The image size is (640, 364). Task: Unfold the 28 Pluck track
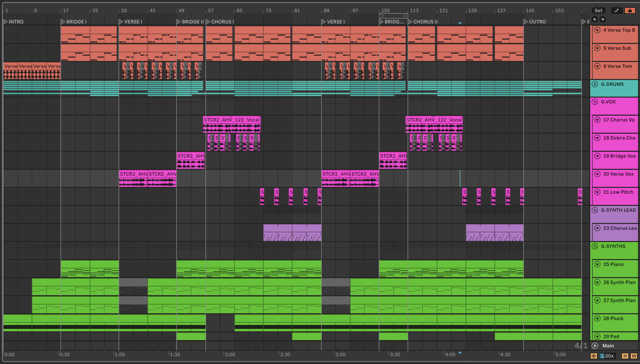pyautogui.click(x=597, y=318)
